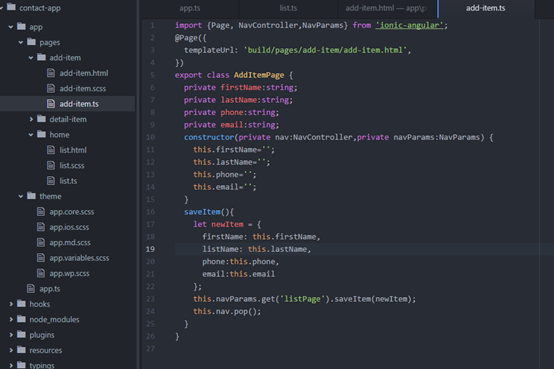Open app.ios.scss in theme folder
Viewport: 554px width, 369px height.
tap(69, 227)
